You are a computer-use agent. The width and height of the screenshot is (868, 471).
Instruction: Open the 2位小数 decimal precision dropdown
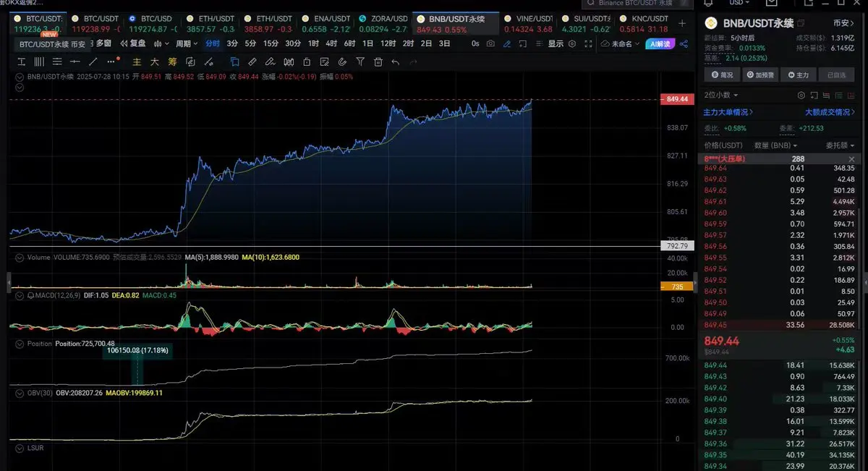tap(721, 95)
